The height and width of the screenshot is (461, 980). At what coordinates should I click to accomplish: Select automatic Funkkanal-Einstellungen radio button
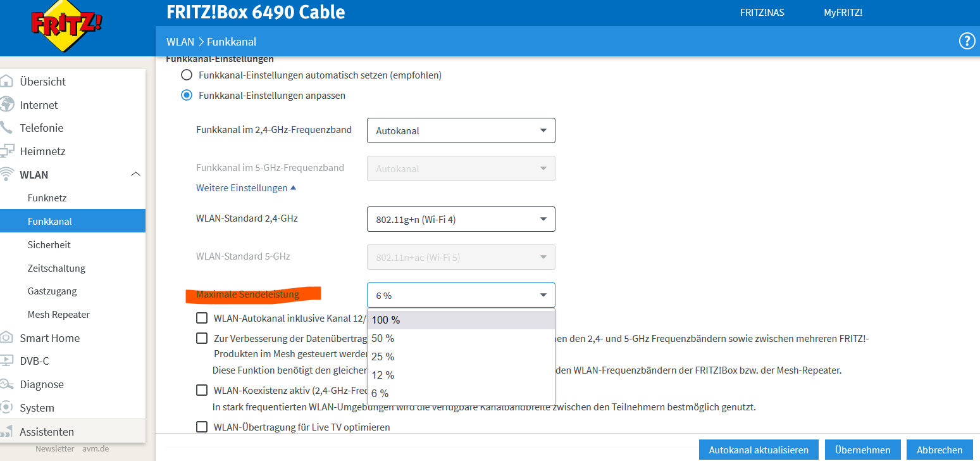(x=186, y=75)
